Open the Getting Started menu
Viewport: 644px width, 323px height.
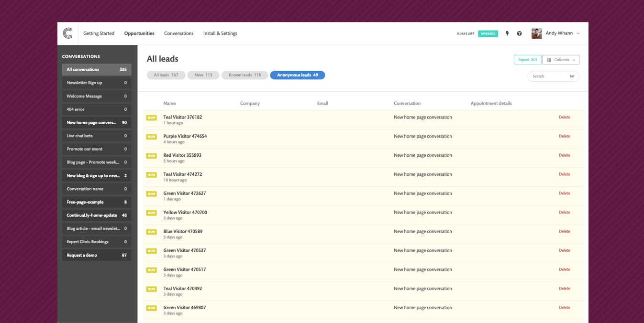(99, 33)
